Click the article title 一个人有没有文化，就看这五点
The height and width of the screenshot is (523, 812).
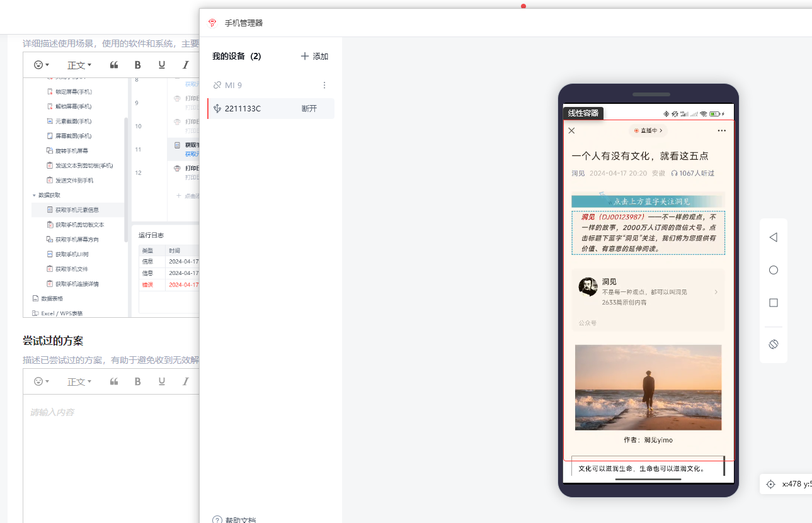coord(640,156)
